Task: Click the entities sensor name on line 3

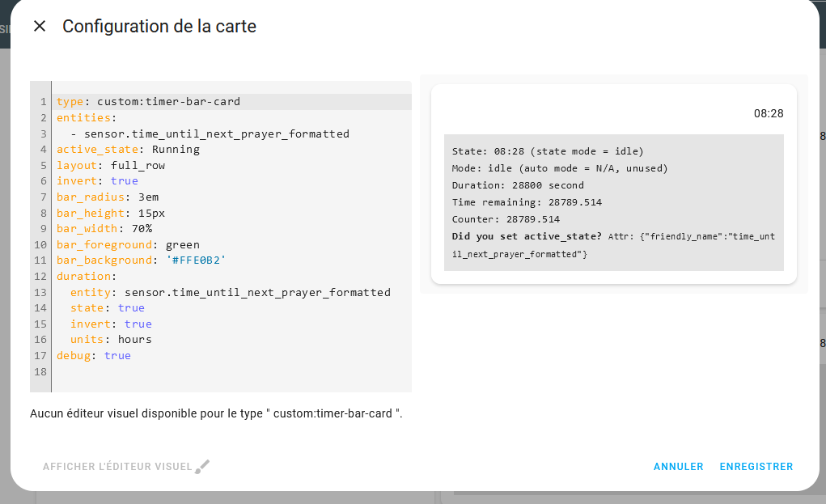Action: (x=216, y=133)
